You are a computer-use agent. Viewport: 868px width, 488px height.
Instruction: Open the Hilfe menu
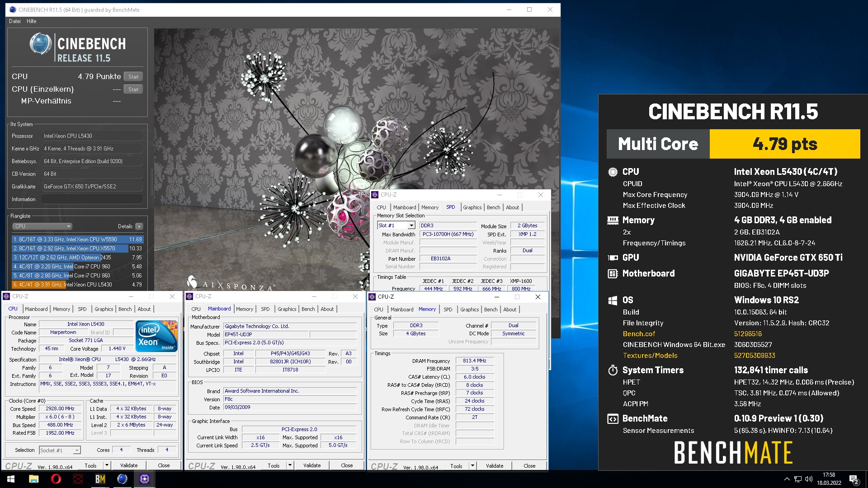click(x=31, y=21)
